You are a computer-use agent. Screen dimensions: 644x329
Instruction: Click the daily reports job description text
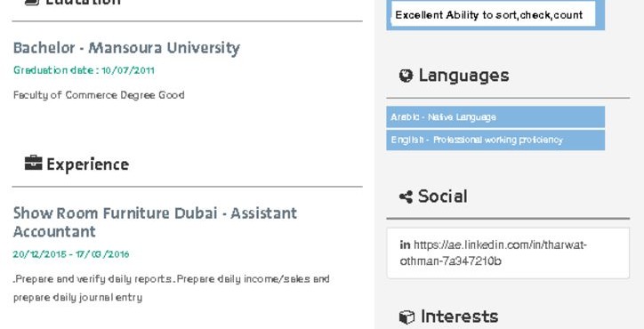[x=172, y=288]
